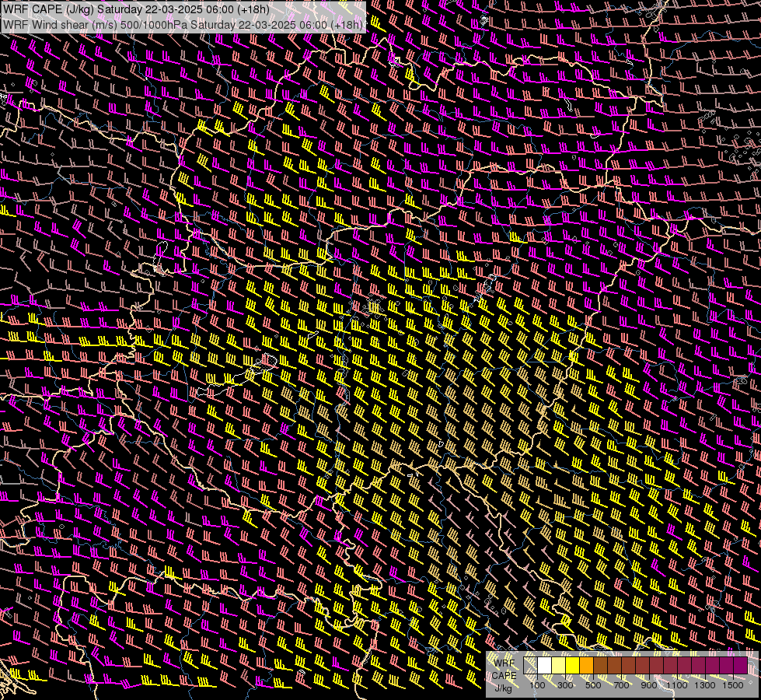Click the WRF Wind shear title line
761x700 pixels.
click(183, 25)
